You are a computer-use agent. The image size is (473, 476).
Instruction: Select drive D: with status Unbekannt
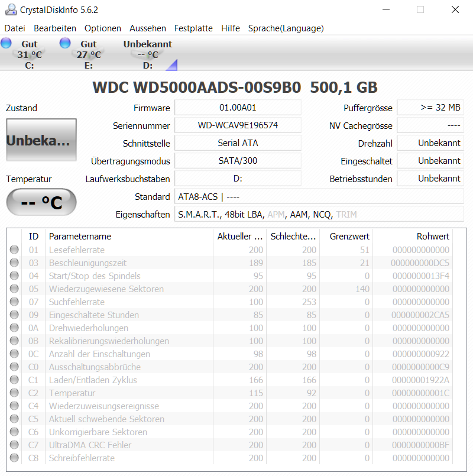coord(148,54)
